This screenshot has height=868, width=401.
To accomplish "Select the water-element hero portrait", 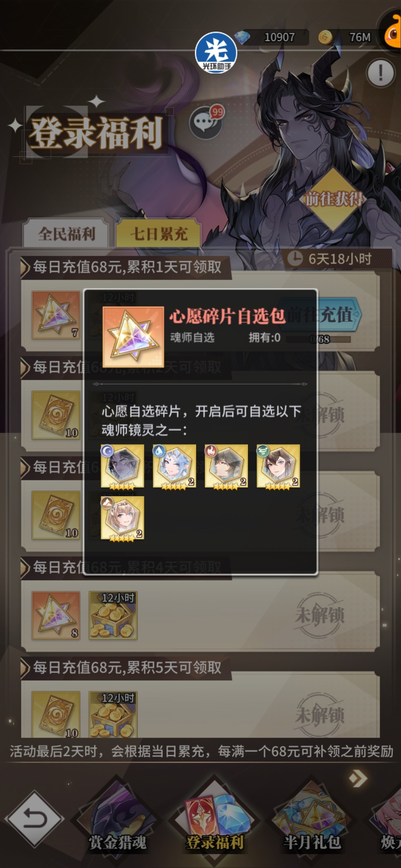I will pos(175,466).
